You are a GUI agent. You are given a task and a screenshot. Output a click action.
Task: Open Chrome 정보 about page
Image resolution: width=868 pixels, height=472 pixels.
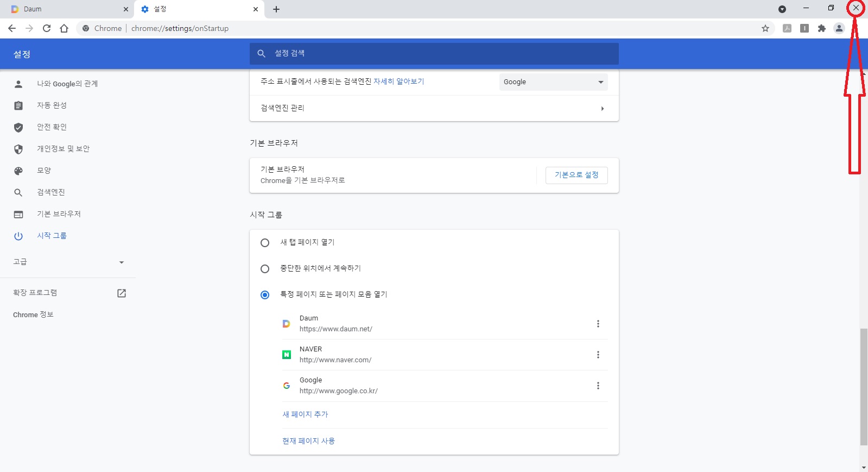(x=33, y=314)
